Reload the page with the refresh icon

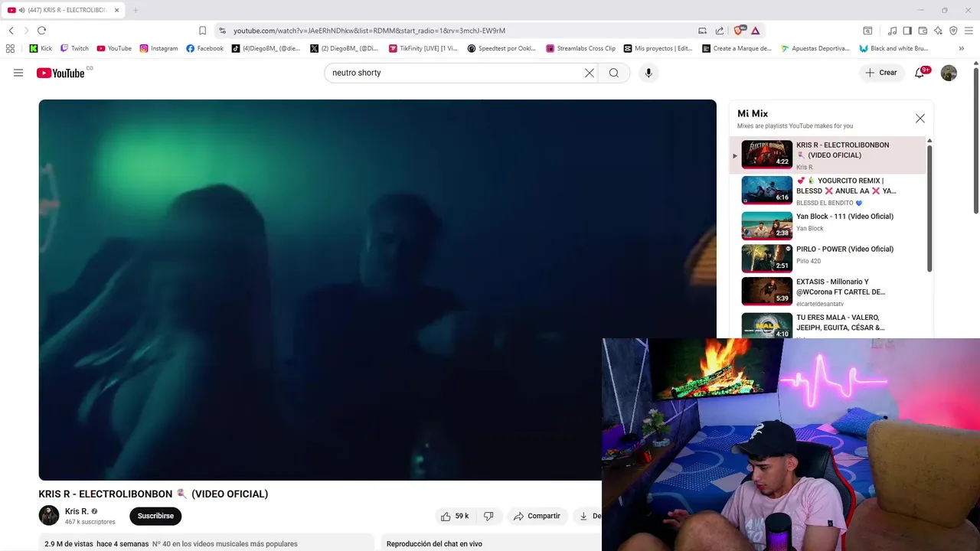click(x=41, y=31)
